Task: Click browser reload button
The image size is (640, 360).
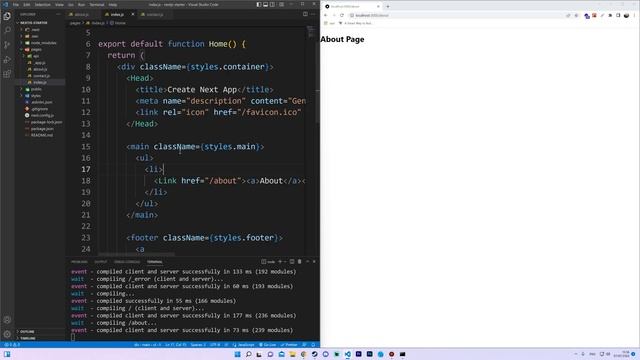Action: click(x=342, y=16)
